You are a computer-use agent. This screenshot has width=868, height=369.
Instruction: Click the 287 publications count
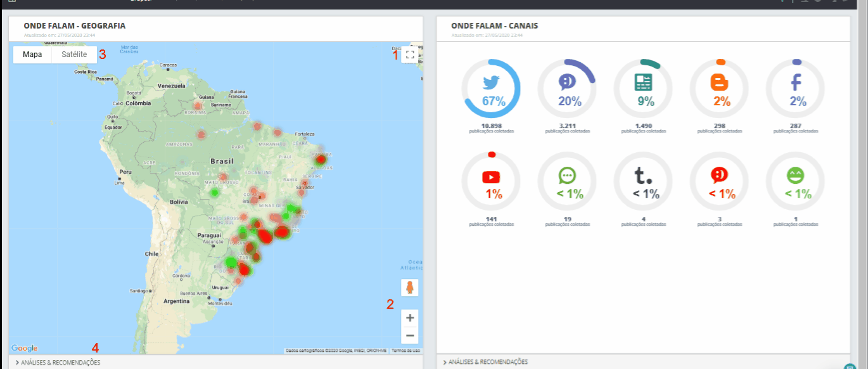pyautogui.click(x=795, y=126)
